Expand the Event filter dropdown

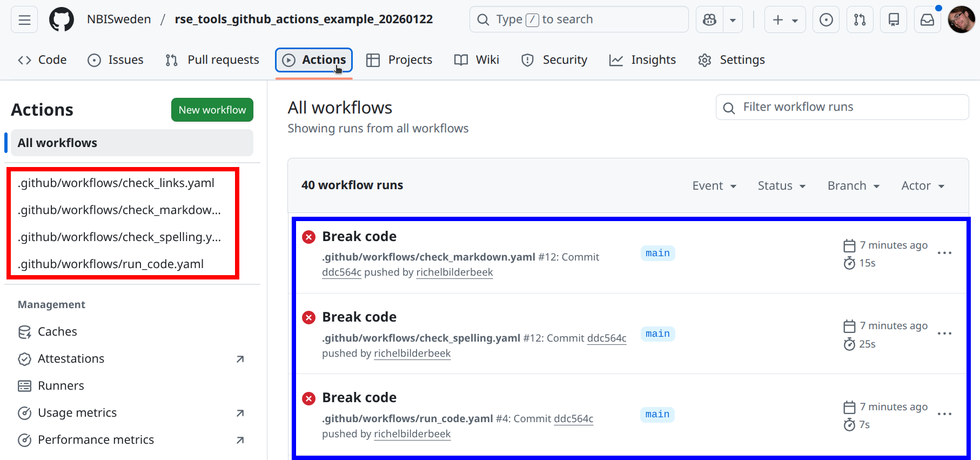(714, 186)
